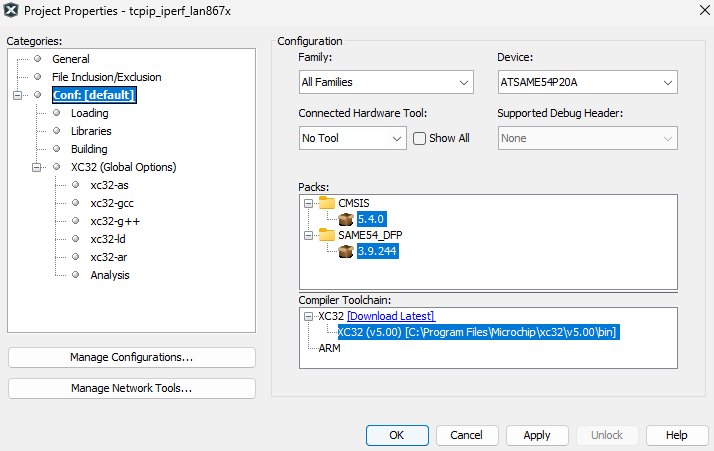Viewport: 714px width, 451px height.
Task: Click the bullet icon beside General
Action: (37, 59)
